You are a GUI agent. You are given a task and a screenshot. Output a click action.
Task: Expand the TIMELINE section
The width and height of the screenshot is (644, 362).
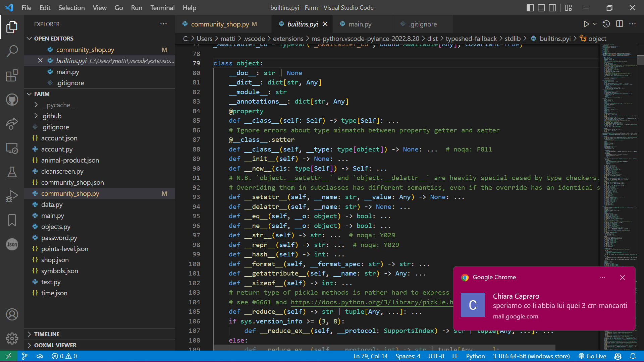click(47, 334)
